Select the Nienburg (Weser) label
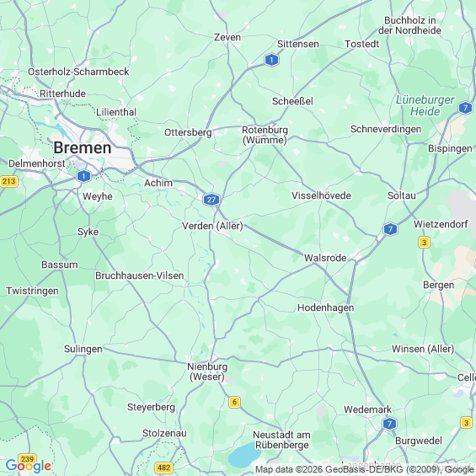Viewport: 476px width, 476px height. pos(207,372)
